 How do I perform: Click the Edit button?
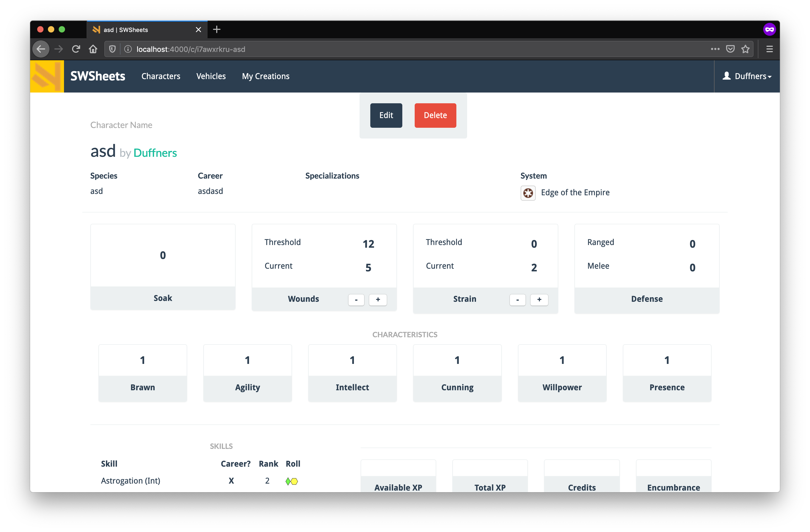tap(386, 115)
